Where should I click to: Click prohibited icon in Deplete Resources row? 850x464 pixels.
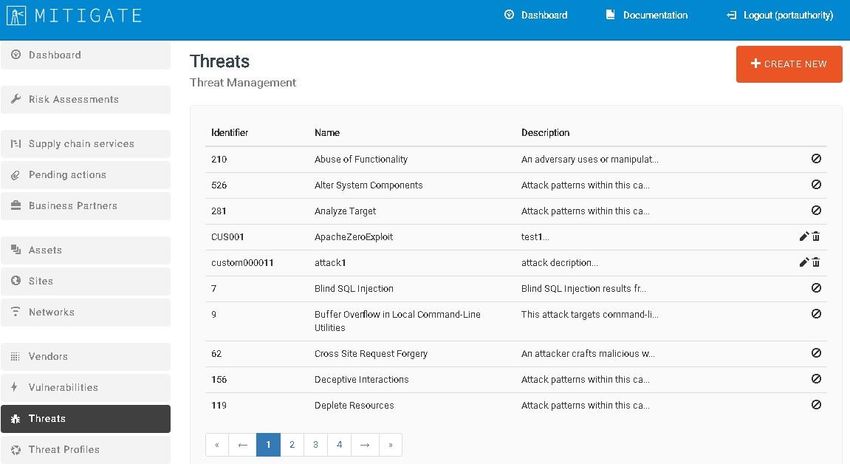(816, 404)
